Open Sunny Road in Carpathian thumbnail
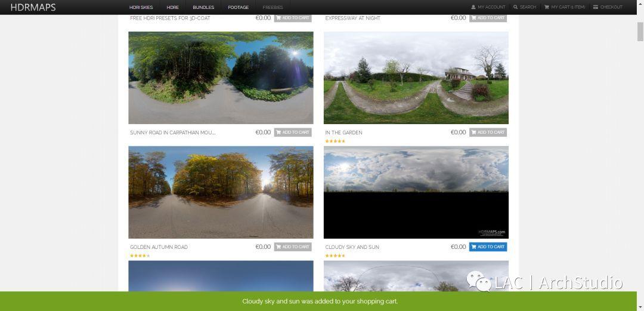The width and height of the screenshot is (644, 311). pos(221,78)
